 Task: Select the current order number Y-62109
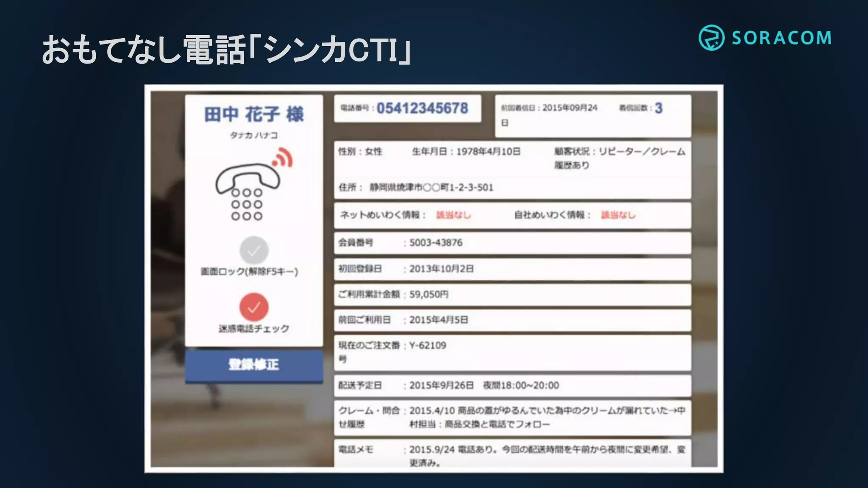click(428, 345)
